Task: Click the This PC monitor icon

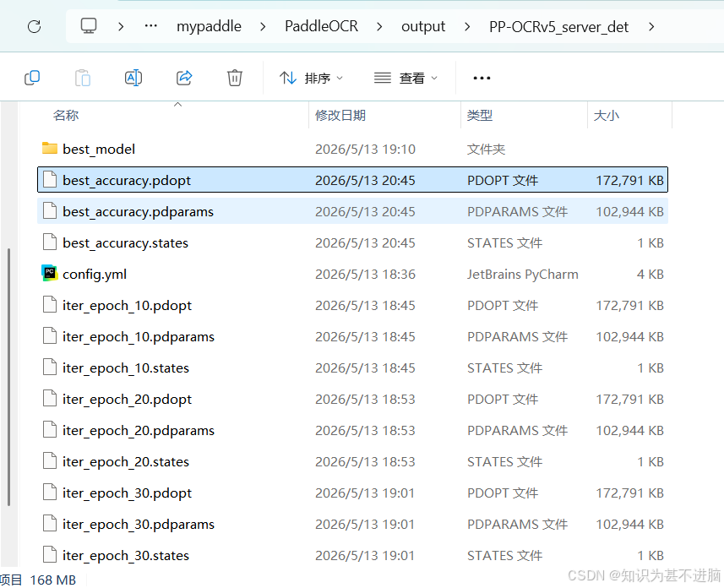Action: [89, 26]
